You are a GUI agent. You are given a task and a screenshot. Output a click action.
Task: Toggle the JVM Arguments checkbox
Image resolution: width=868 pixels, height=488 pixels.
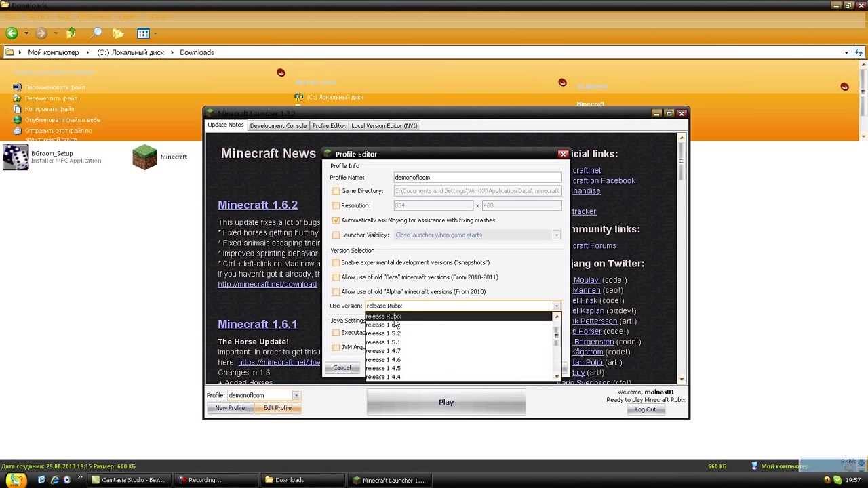pos(336,347)
